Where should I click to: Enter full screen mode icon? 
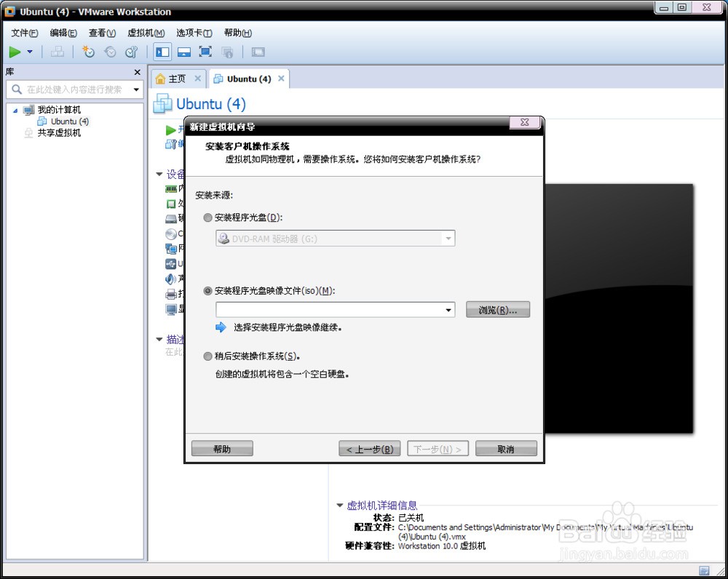point(205,52)
